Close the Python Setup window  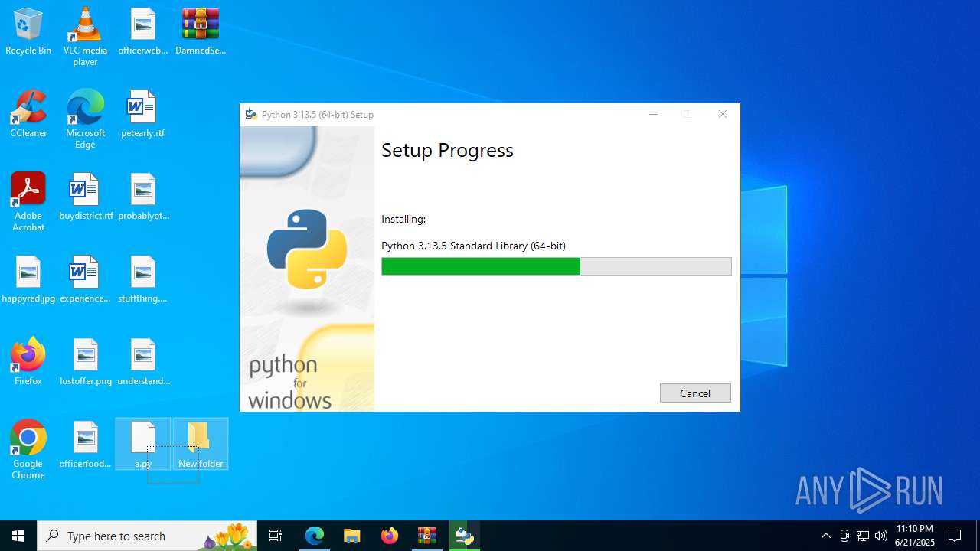pos(723,114)
